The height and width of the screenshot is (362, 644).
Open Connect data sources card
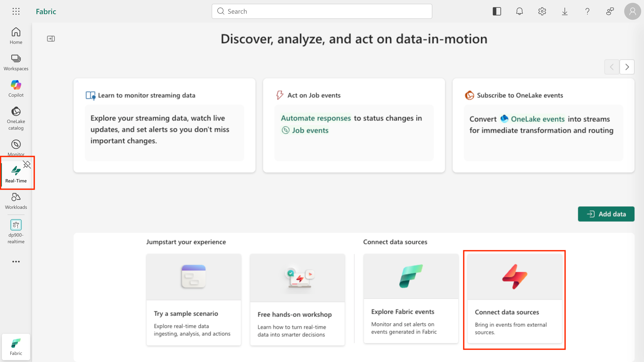point(515,299)
